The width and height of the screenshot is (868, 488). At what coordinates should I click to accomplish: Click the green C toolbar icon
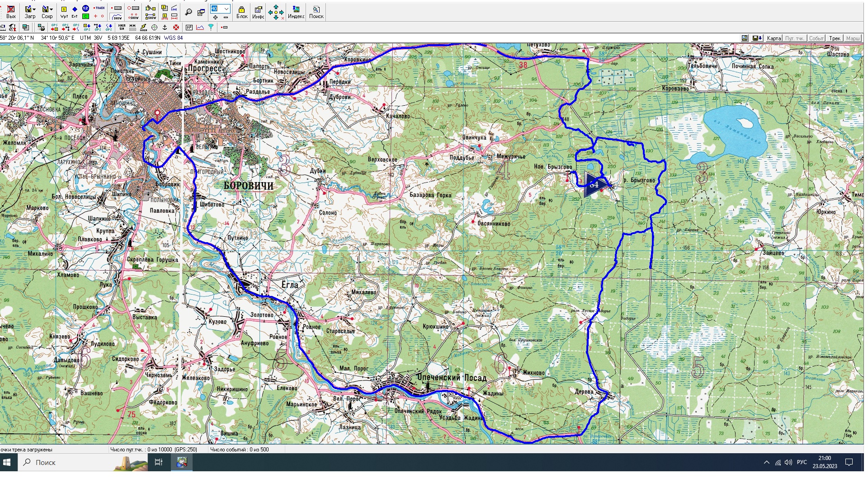pyautogui.click(x=85, y=16)
